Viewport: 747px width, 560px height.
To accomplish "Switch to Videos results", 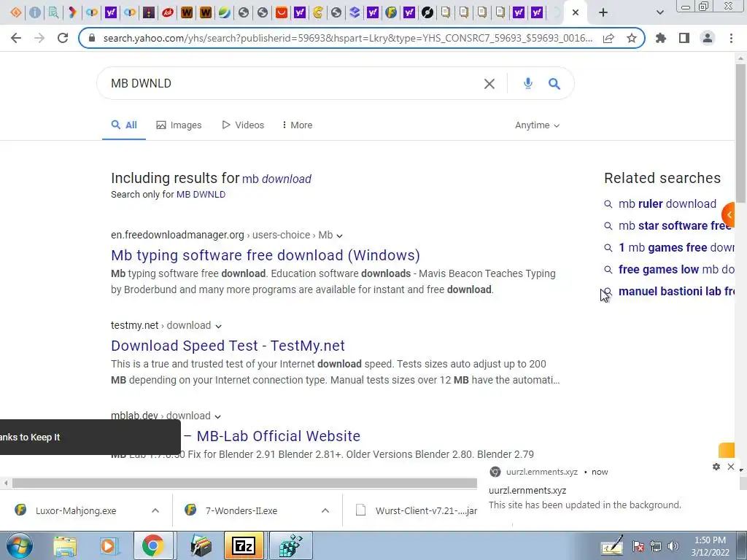I will (x=242, y=125).
